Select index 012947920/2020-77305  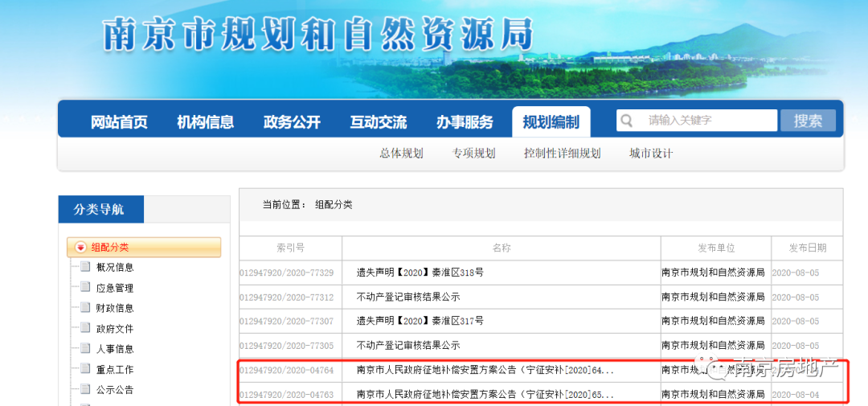(287, 346)
